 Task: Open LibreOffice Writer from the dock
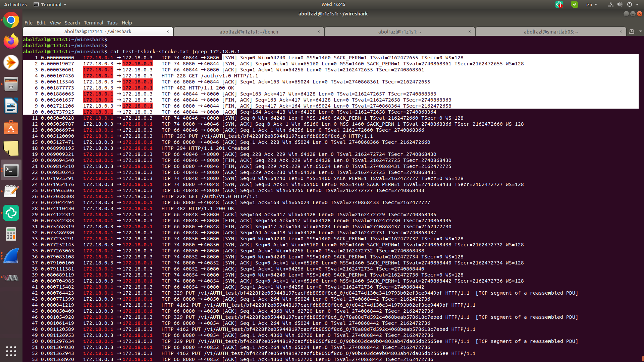pos(11,106)
